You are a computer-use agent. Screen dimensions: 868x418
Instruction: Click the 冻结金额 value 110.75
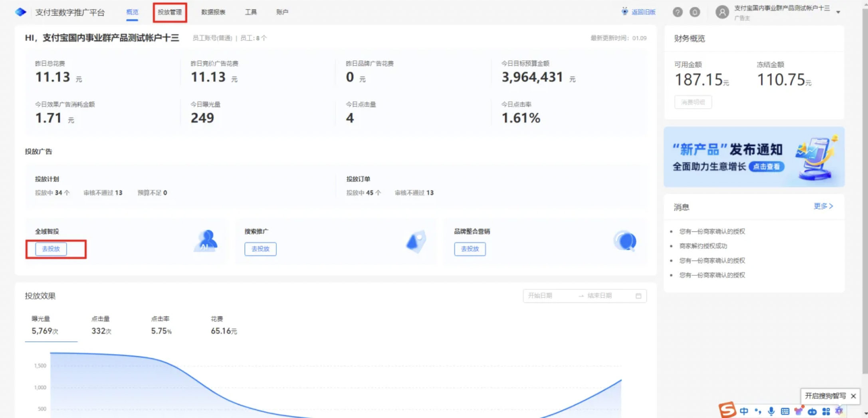point(781,80)
